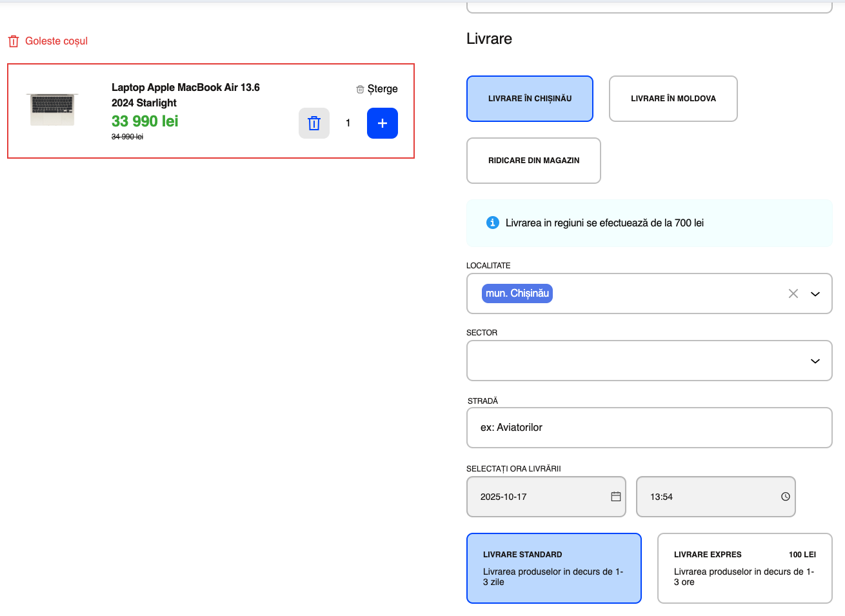This screenshot has width=845, height=616.
Task: Click the red trash icon beside Goleste coșul
Action: (14, 41)
